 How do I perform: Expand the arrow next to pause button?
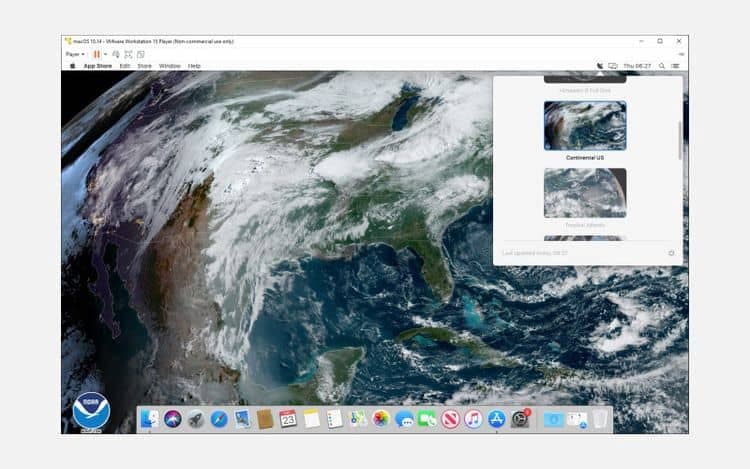tap(106, 55)
